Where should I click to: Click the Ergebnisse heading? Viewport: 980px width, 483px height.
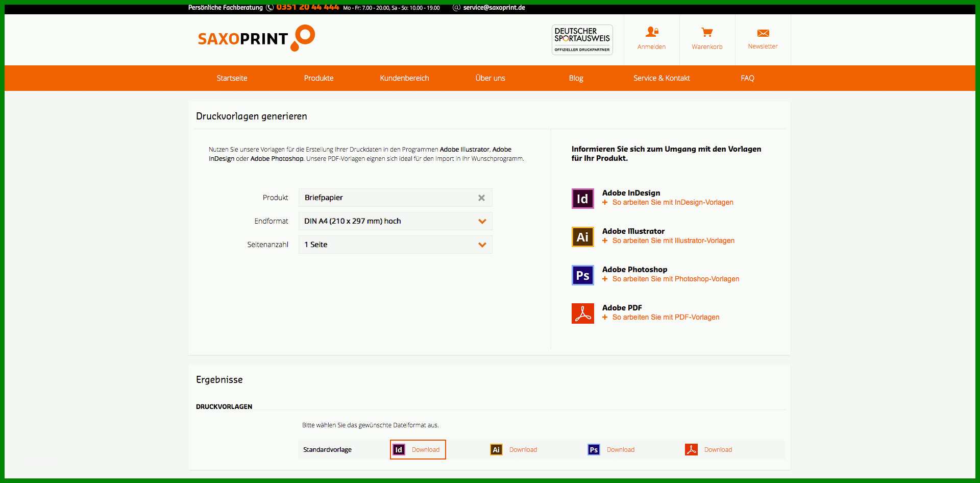pyautogui.click(x=219, y=380)
